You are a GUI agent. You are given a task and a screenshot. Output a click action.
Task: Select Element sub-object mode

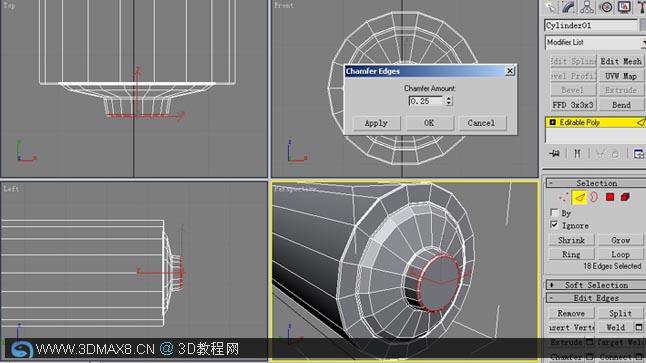tap(625, 197)
